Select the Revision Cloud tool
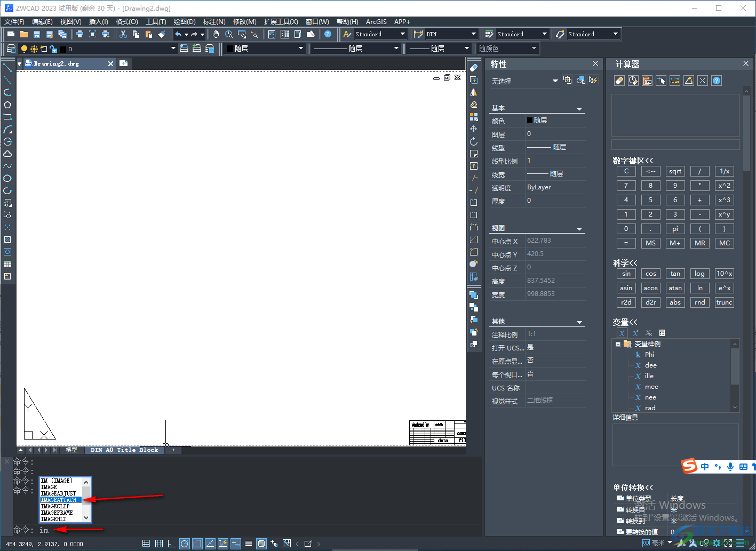The image size is (756, 551). click(x=7, y=154)
